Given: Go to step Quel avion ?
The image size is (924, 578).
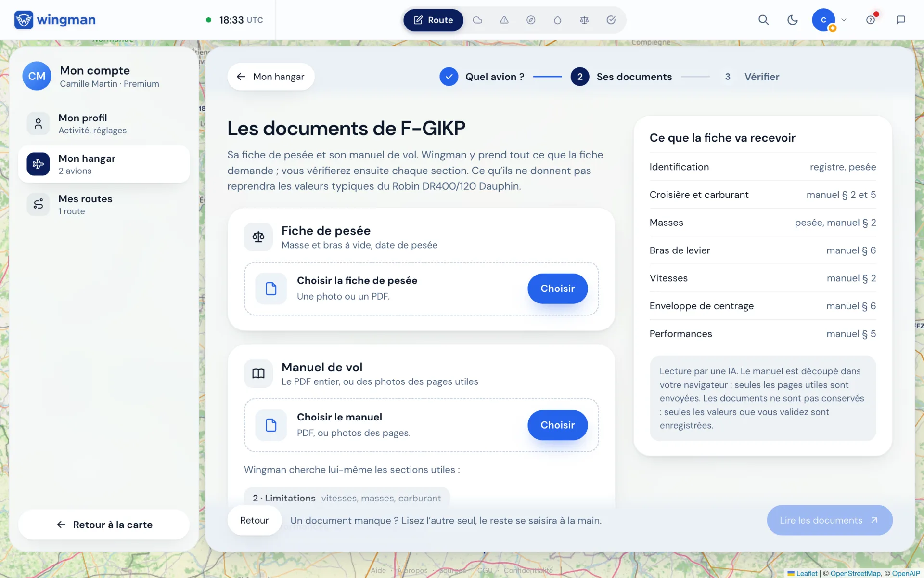Looking at the screenshot, I should point(482,77).
